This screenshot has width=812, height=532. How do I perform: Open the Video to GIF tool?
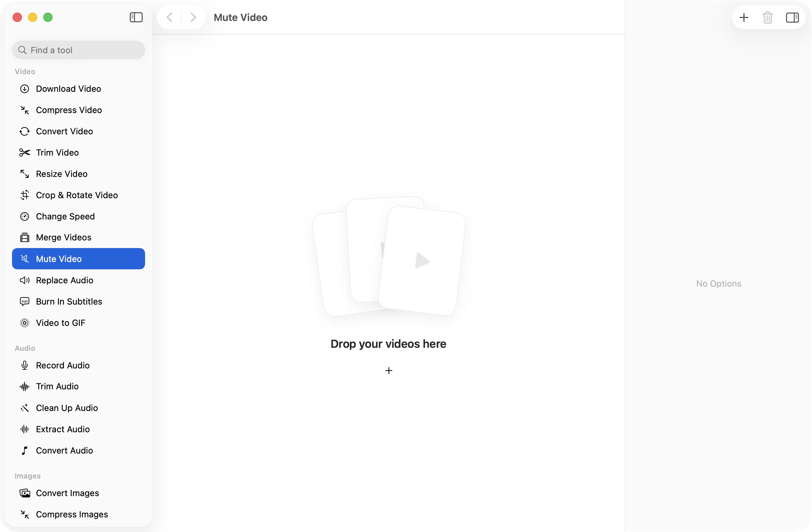[79, 323]
